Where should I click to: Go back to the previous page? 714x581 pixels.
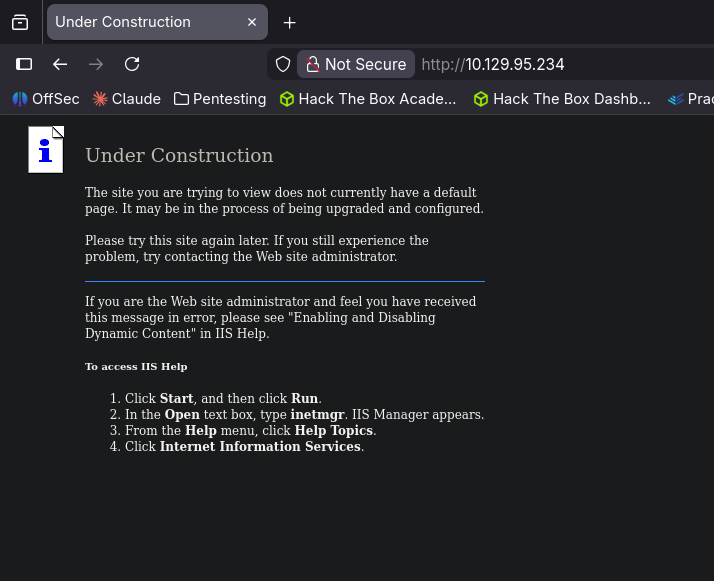click(60, 64)
